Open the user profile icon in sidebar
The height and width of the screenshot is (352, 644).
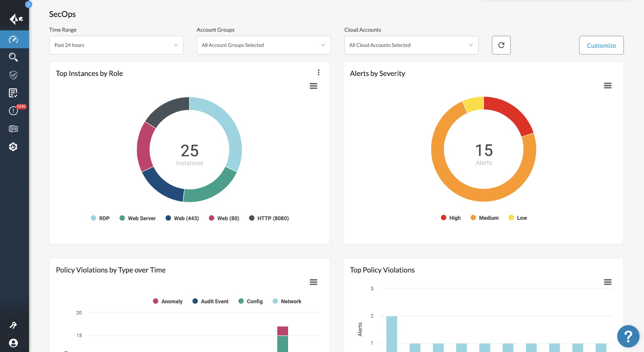click(13, 343)
